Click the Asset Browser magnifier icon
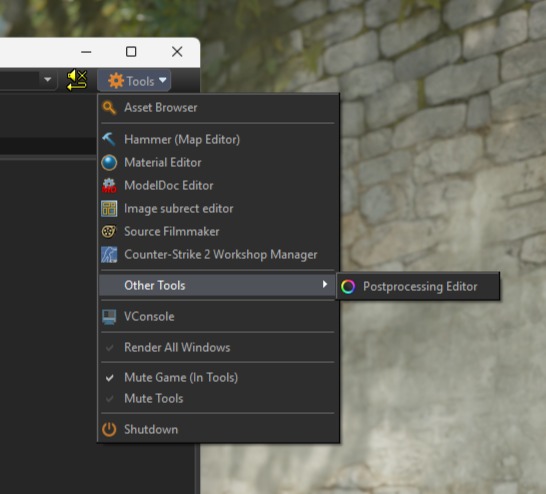546x494 pixels. click(x=109, y=108)
